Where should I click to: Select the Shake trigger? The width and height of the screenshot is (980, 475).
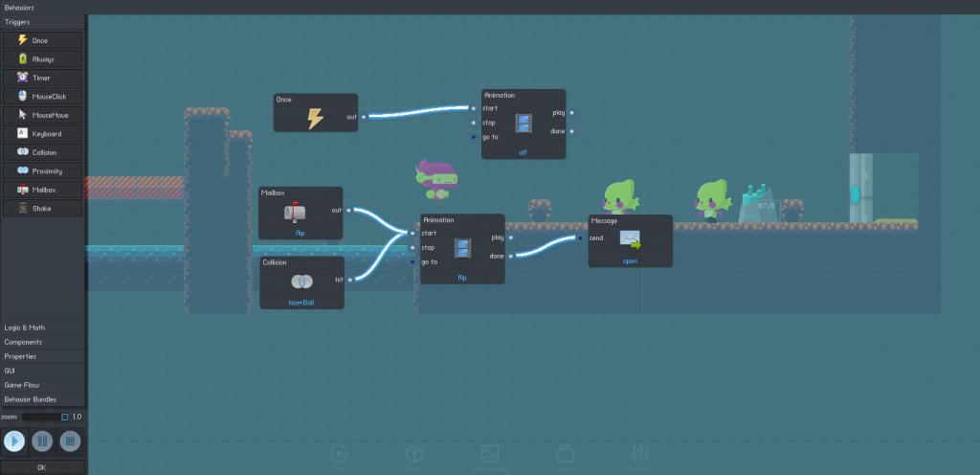[42, 208]
